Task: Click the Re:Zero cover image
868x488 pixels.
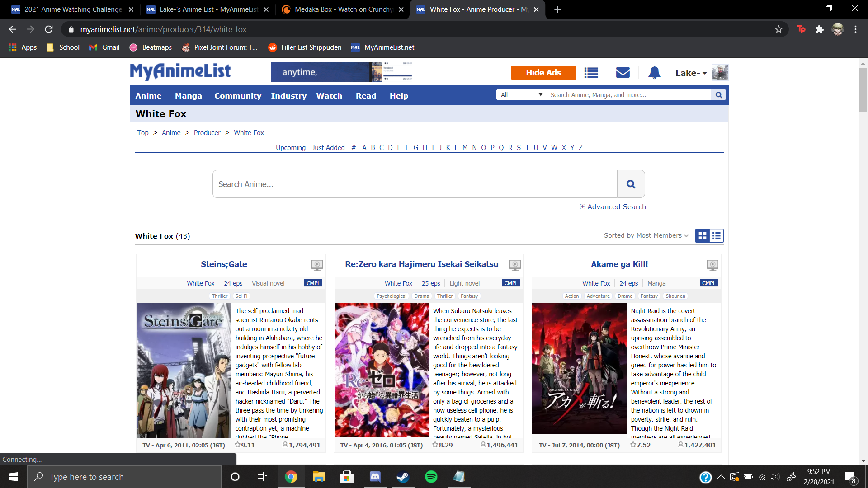Action: pyautogui.click(x=381, y=370)
